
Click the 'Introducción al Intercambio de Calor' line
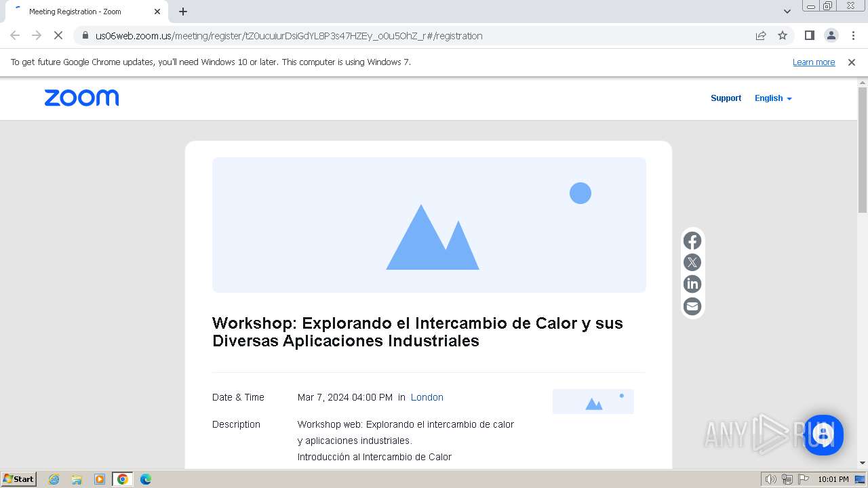pos(374,457)
